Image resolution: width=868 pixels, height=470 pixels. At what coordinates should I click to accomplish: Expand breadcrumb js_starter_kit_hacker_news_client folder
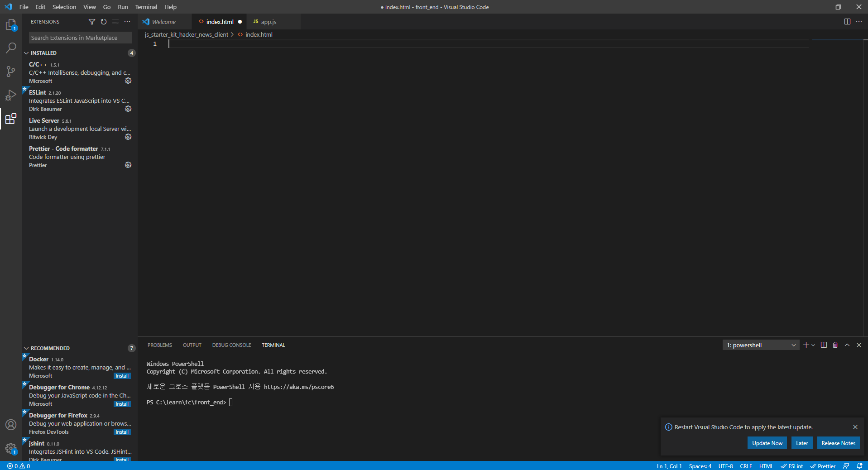click(x=187, y=34)
